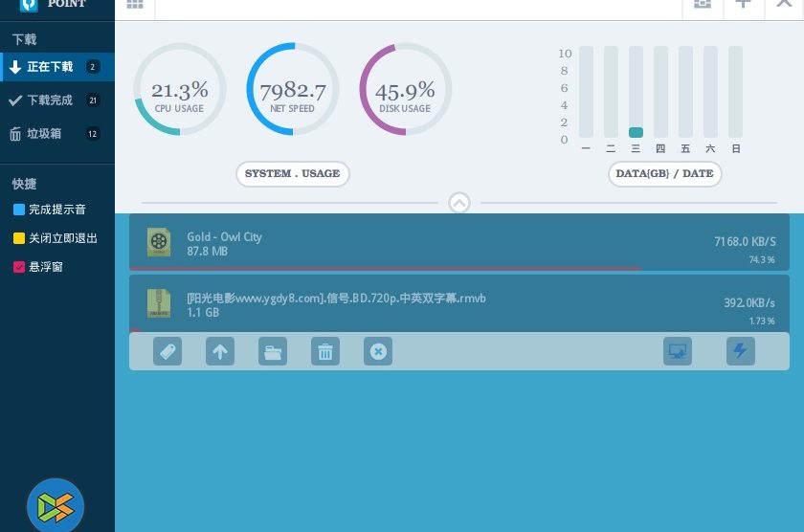The height and width of the screenshot is (532, 804).
Task: Click the circular cancel X icon
Action: pos(378,351)
